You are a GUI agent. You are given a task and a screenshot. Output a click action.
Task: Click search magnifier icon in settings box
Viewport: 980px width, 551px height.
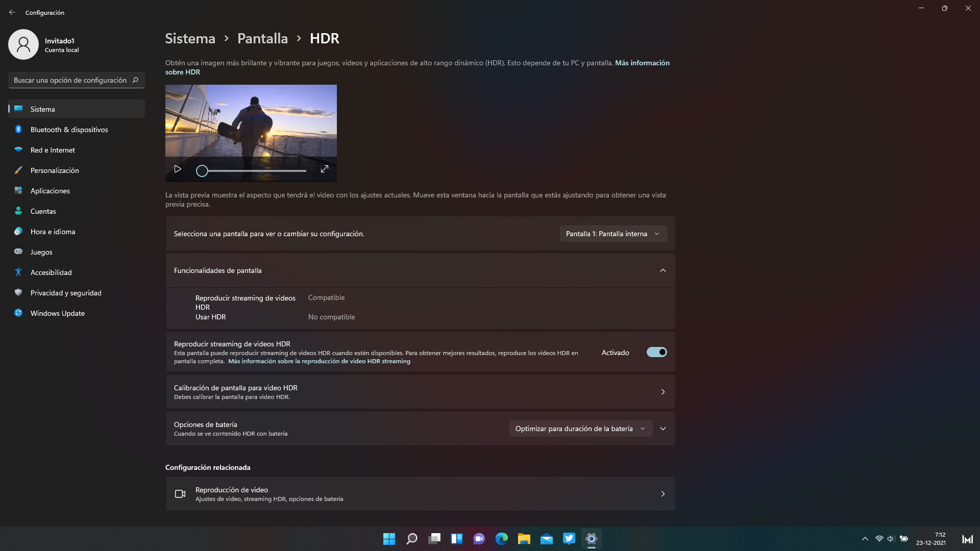(x=135, y=80)
